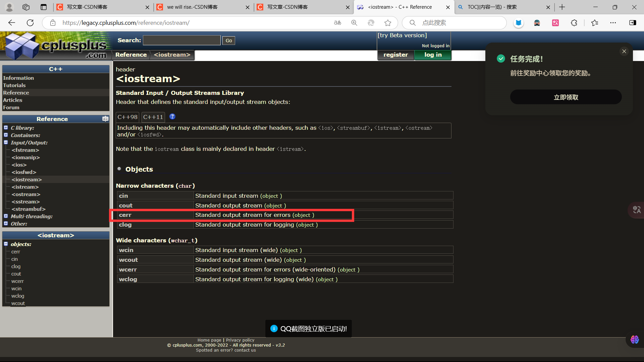
Task: Click the zoom magnifier icon in address bar
Action: pos(354,23)
